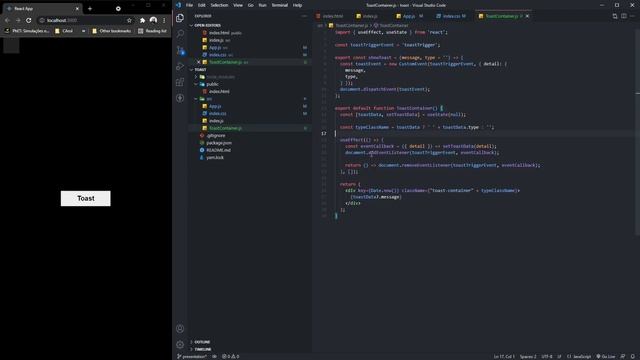Reload the Chrome page

click(29, 20)
